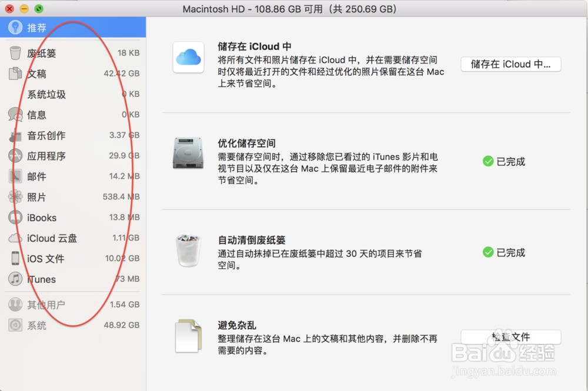Click the iTunes music note icon
Screen dimensions: 588x391
tap(15, 279)
